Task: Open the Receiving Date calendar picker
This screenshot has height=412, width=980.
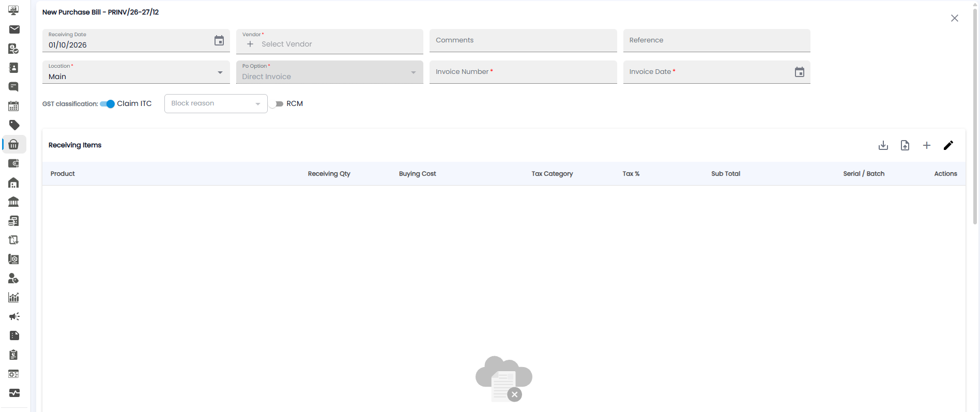Action: point(219,40)
